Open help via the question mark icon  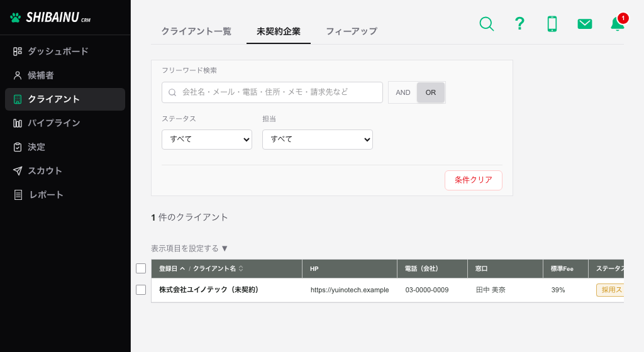coord(519,24)
